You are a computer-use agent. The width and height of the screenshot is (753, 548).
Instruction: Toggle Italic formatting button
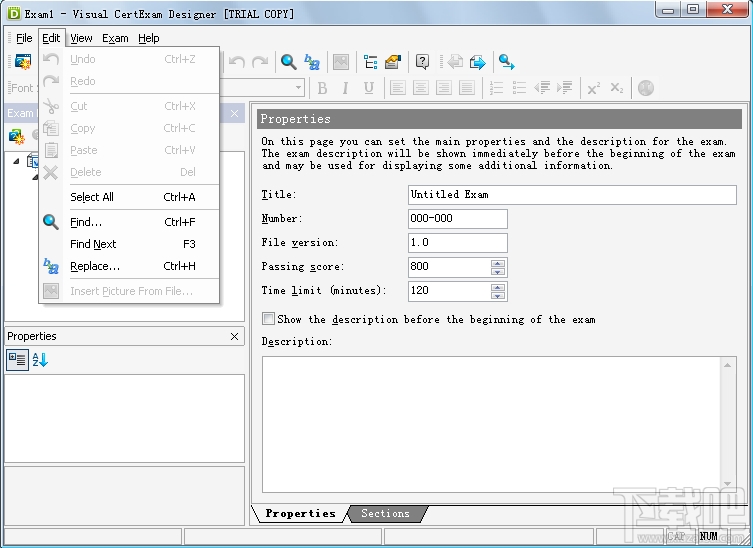click(x=345, y=88)
